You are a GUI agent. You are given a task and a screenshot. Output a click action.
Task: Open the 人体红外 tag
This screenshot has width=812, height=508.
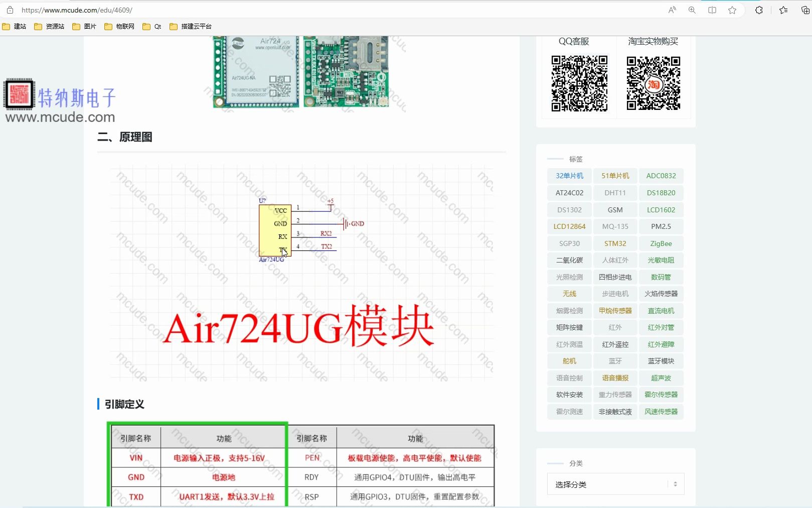click(615, 260)
